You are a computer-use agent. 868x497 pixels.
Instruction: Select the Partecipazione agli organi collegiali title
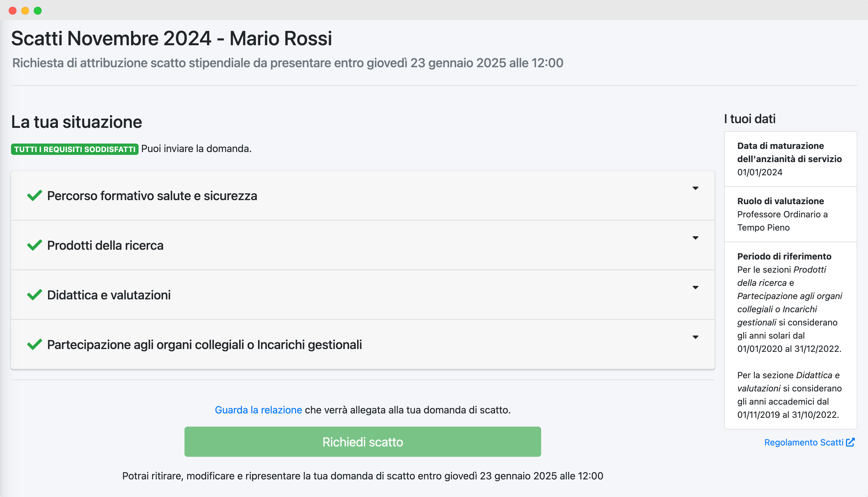click(x=204, y=345)
